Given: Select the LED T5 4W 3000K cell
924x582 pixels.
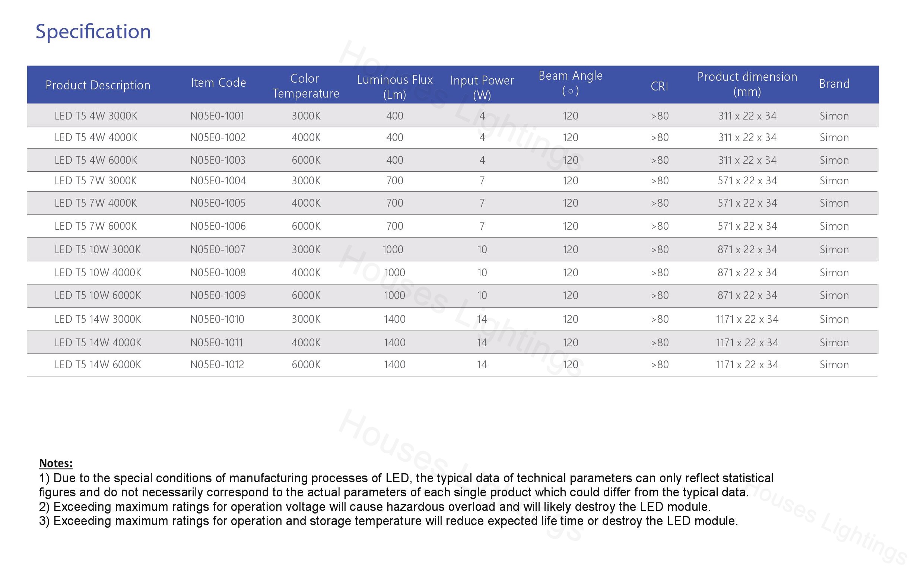Looking at the screenshot, I should pyautogui.click(x=96, y=116).
